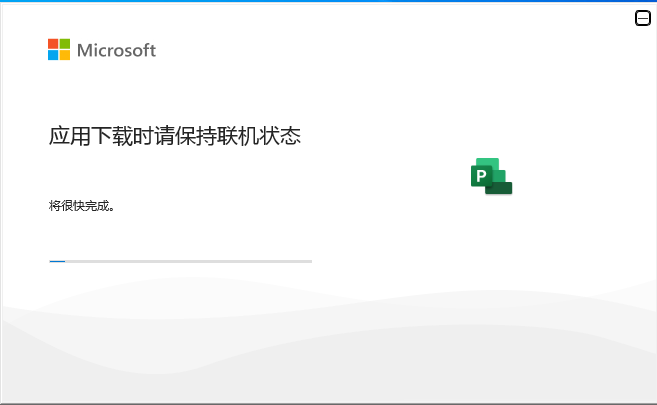Click the blue filled part of progress bar

pos(57,261)
